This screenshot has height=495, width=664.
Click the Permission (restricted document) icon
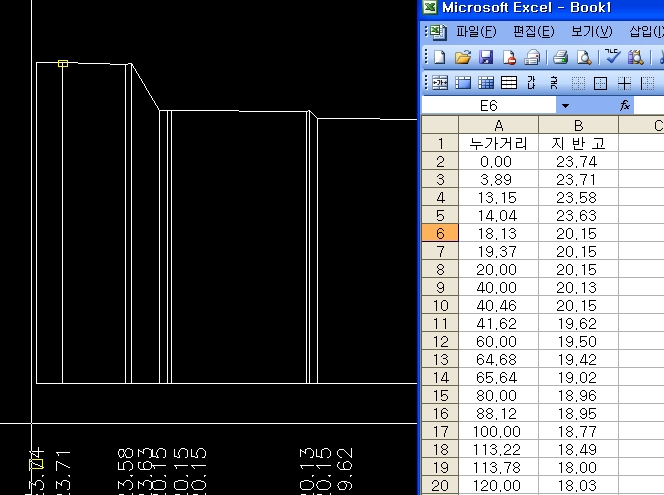509,57
